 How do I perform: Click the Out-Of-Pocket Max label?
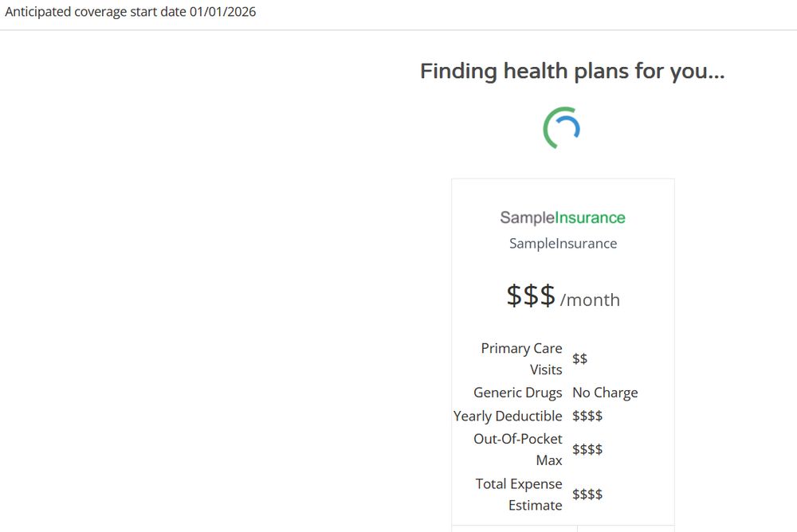[518, 449]
